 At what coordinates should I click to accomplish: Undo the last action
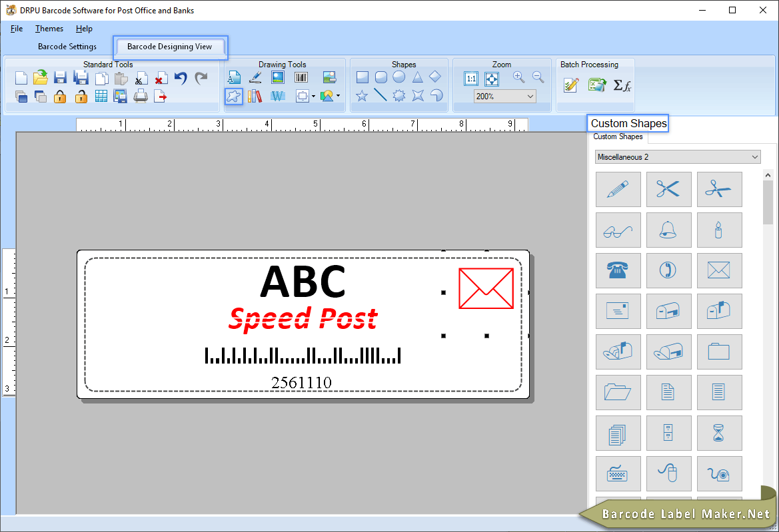click(181, 78)
